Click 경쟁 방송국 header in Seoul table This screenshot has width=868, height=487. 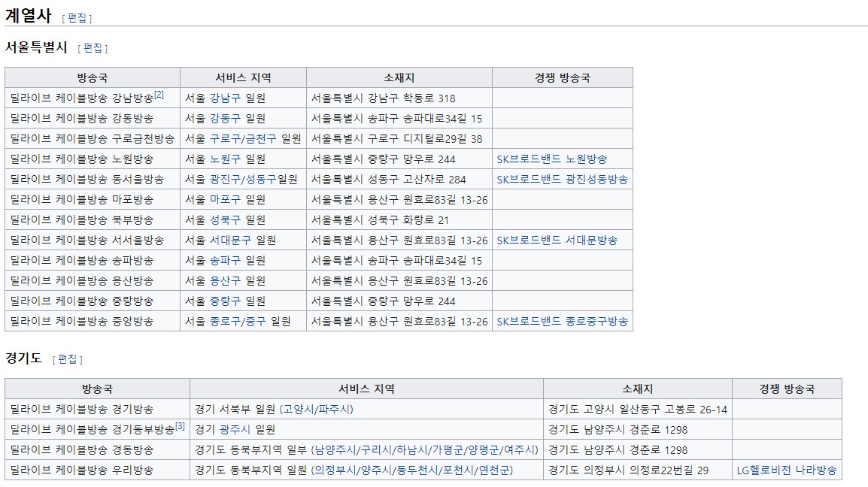point(563,78)
